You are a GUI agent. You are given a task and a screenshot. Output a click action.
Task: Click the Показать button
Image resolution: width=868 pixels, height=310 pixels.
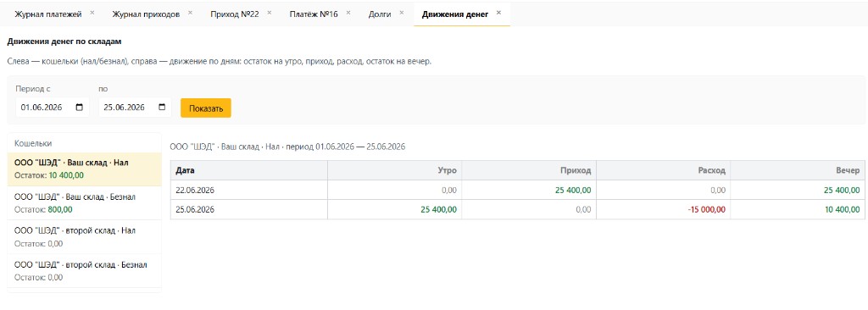point(206,108)
